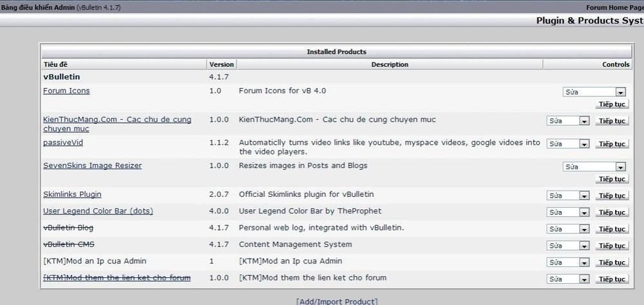Open the Skimlinks Plugin link
This screenshot has width=644, height=305.
coord(72,194)
